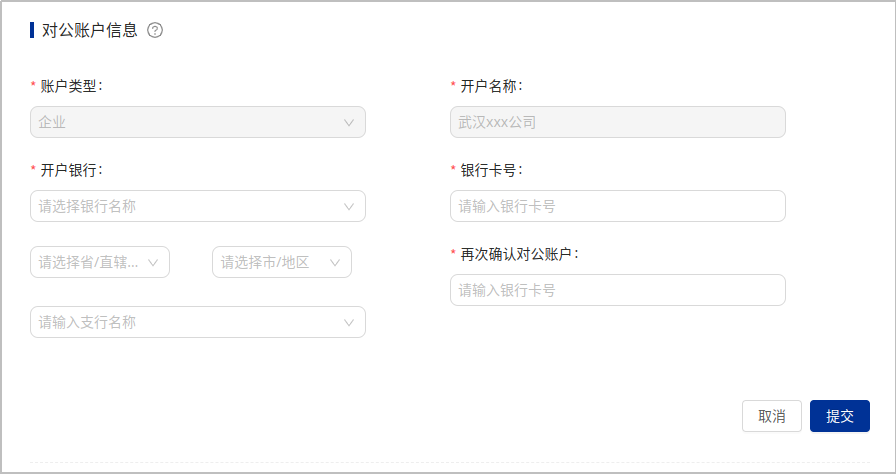Click the 再次确认对公账户 label text
Viewport: 896px width, 474px height.
click(518, 254)
